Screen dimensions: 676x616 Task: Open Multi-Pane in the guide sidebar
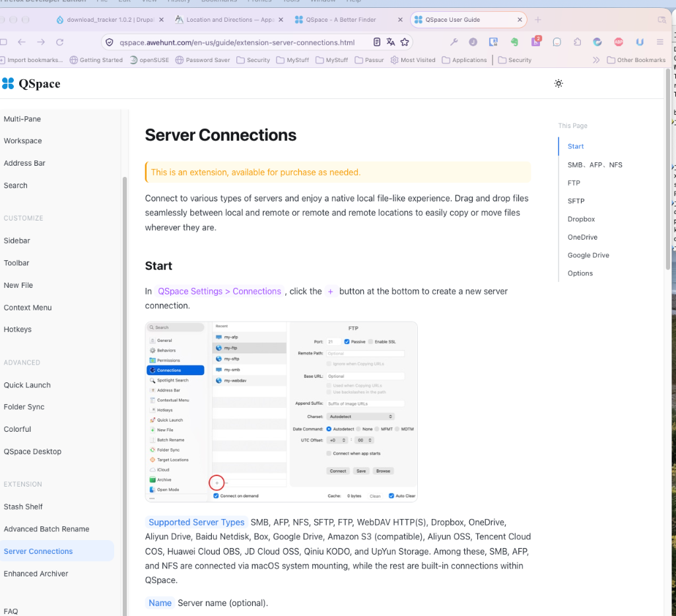[x=22, y=119]
